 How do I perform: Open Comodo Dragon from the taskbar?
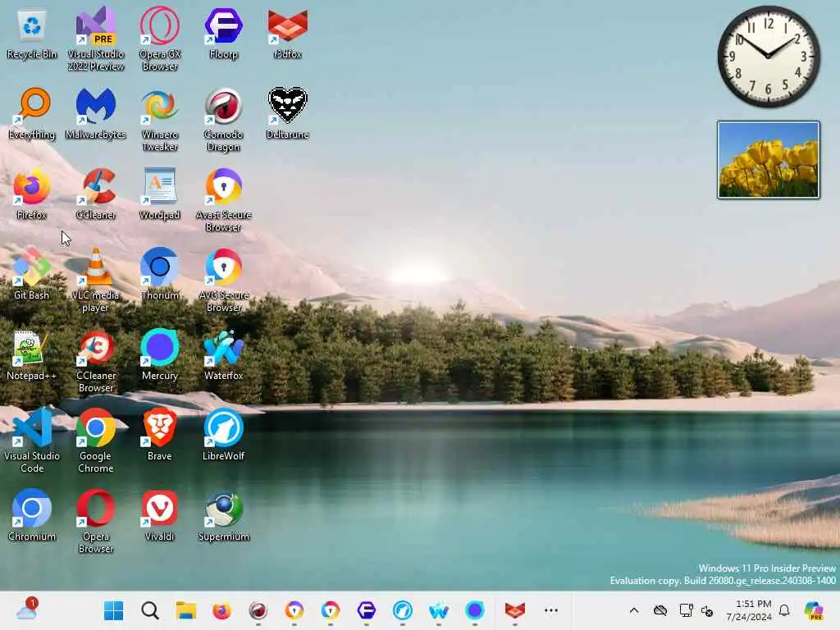click(x=258, y=610)
